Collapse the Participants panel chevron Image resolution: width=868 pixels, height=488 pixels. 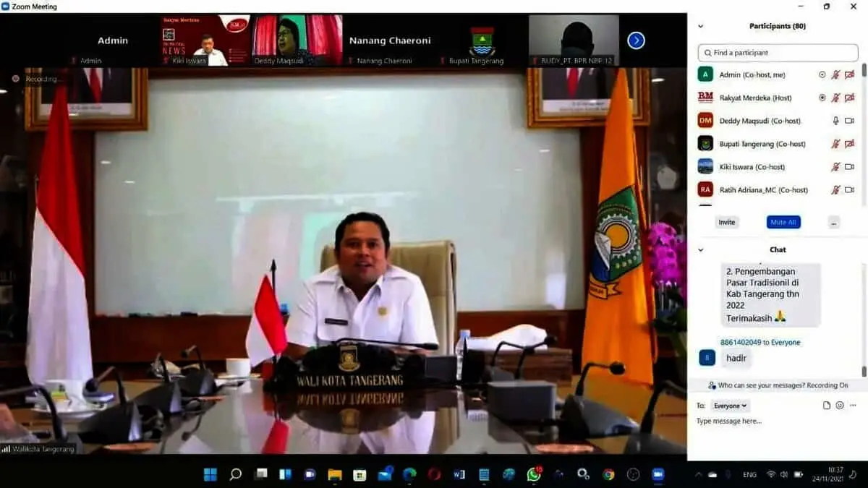pos(700,26)
